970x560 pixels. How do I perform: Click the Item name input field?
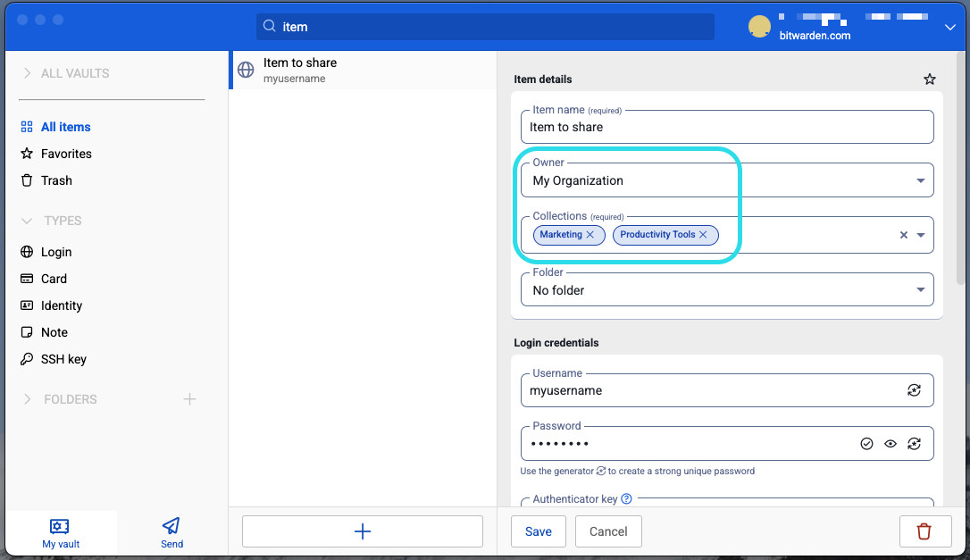point(726,127)
